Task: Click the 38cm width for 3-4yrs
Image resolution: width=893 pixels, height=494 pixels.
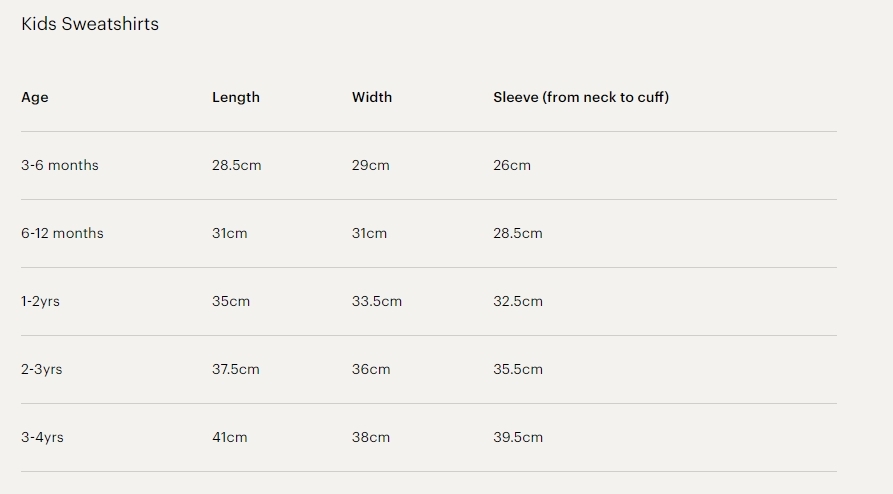Action: click(x=371, y=437)
